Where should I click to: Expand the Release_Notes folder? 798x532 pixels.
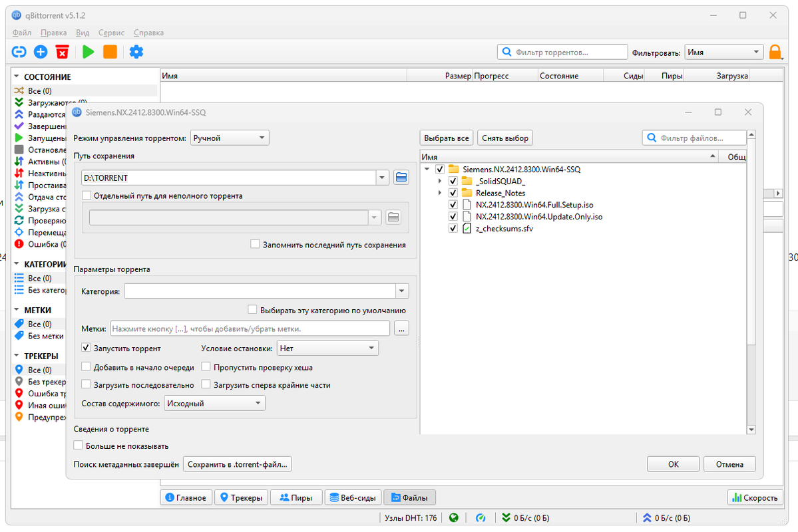tap(440, 193)
